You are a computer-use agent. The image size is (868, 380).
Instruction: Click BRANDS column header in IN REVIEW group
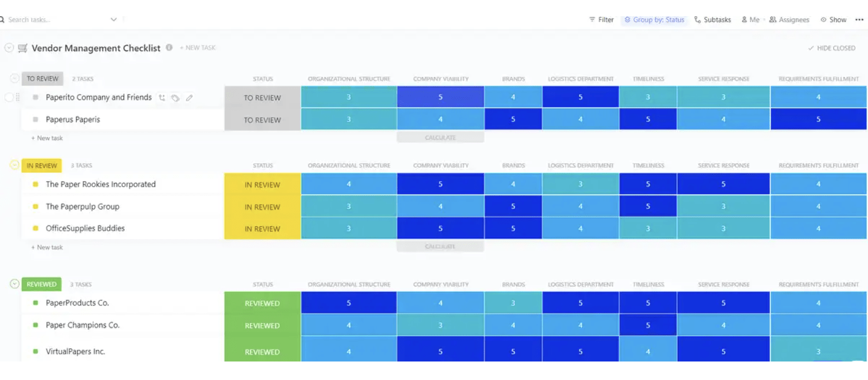(x=513, y=165)
